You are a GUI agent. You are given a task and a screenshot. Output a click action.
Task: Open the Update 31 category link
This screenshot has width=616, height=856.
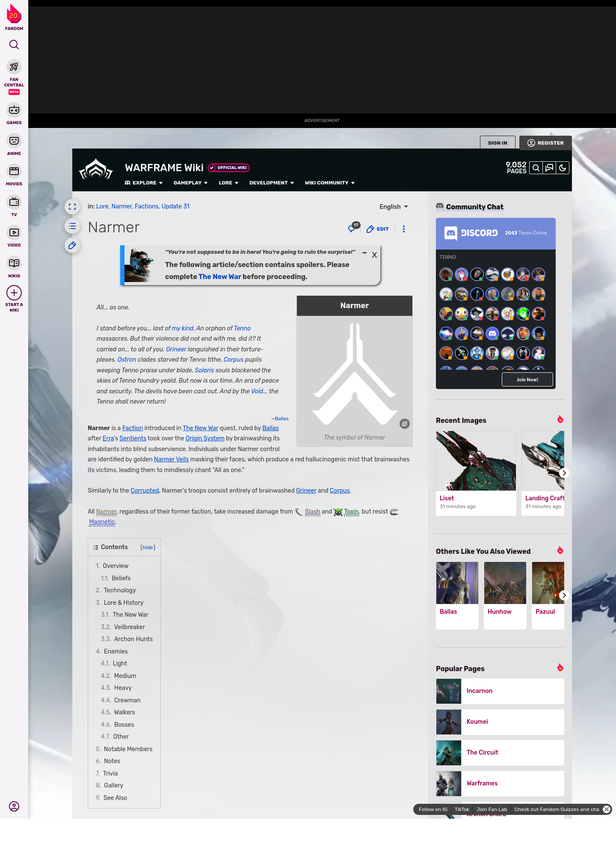pyautogui.click(x=175, y=206)
